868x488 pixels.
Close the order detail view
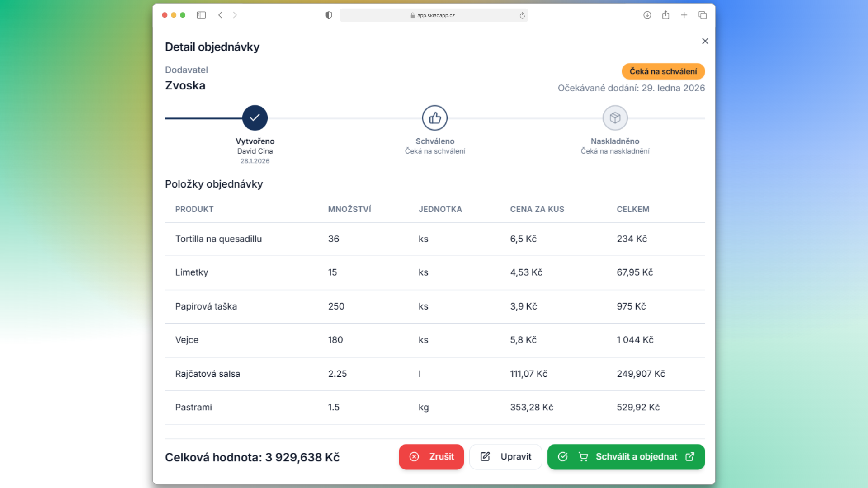705,41
